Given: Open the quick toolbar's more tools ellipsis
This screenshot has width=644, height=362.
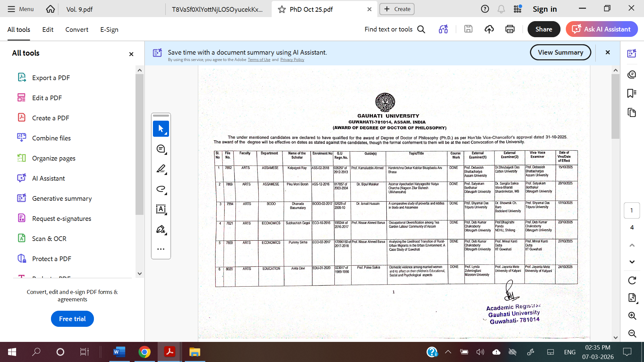Looking at the screenshot, I should click(161, 249).
